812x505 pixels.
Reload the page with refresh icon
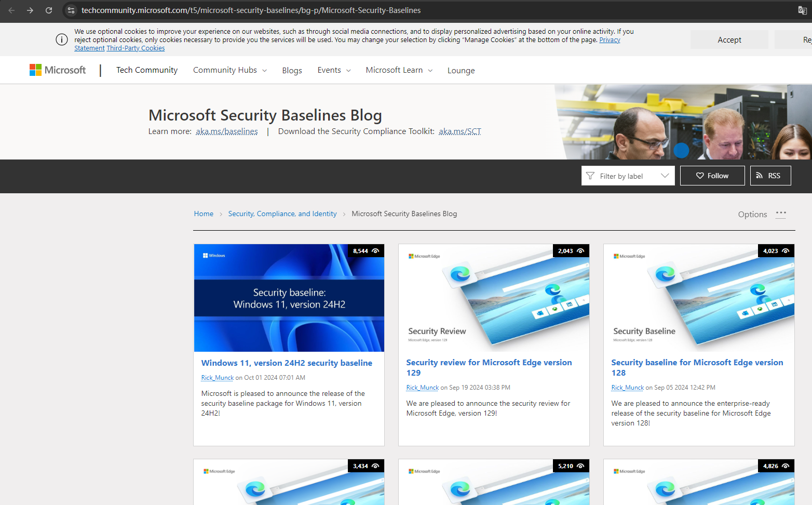coord(49,10)
